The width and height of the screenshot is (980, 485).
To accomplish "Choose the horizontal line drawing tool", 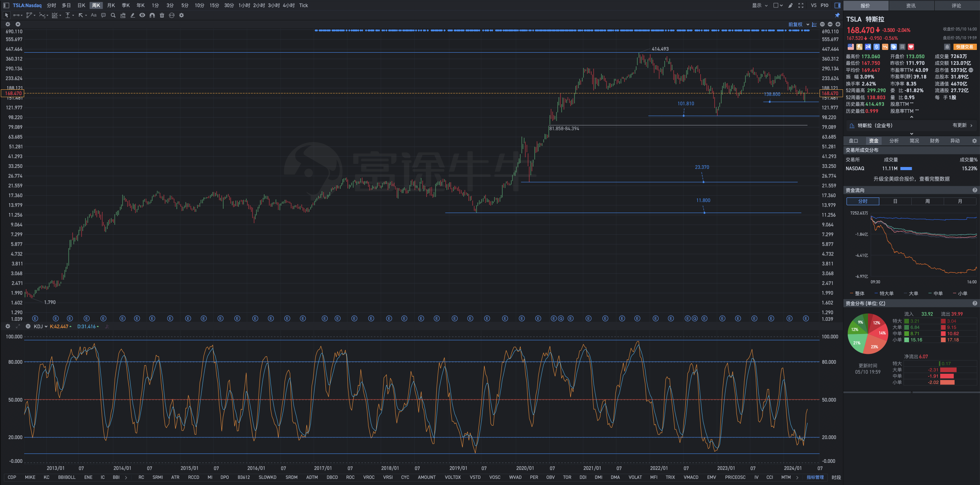I will click(x=16, y=15).
